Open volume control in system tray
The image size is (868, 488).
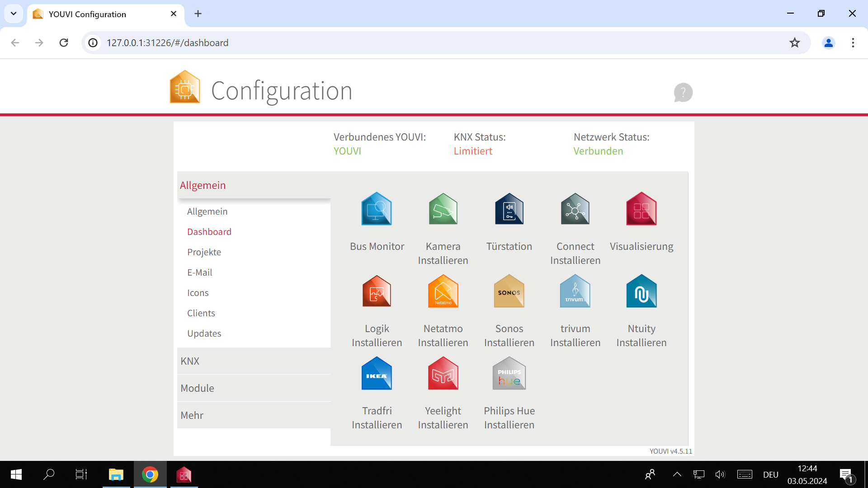[x=720, y=474]
